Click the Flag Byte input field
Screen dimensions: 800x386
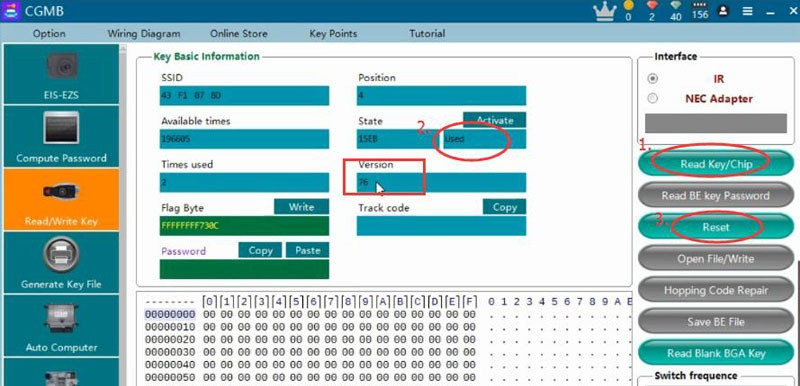point(244,226)
